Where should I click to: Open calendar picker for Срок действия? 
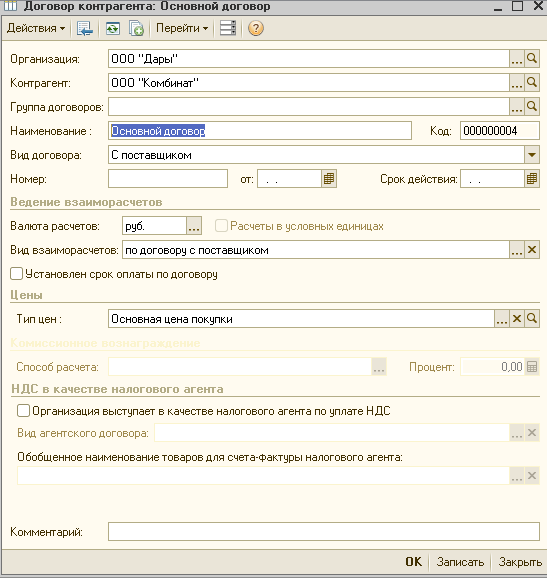(532, 179)
